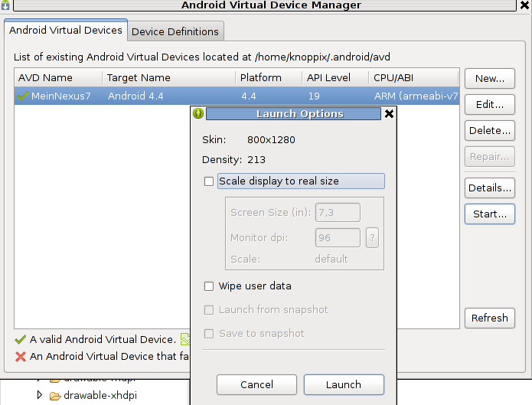Toggle Launch from snapshot checkbox
This screenshot has width=532, height=405.
209,310
